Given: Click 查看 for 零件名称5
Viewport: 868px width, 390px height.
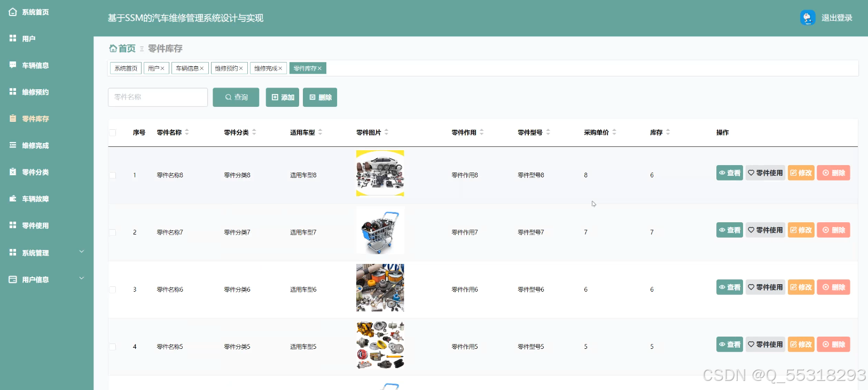Looking at the screenshot, I should coord(730,345).
